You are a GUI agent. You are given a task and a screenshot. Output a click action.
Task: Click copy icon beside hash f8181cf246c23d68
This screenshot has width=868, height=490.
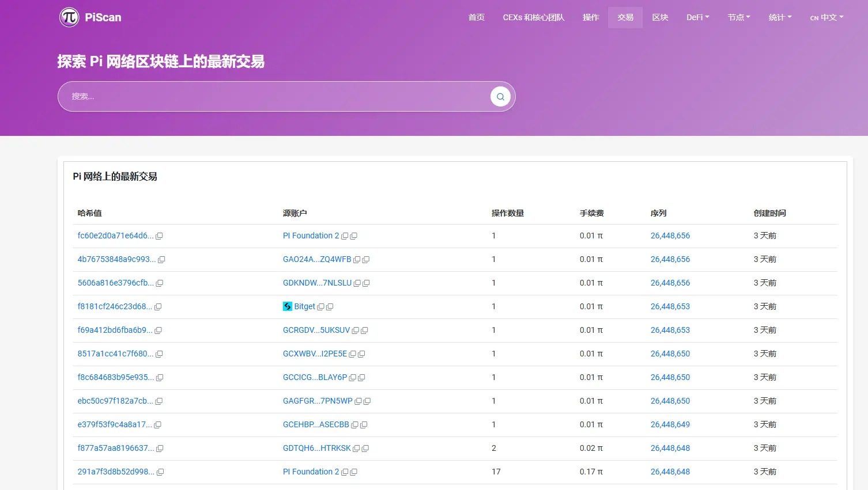tap(158, 307)
